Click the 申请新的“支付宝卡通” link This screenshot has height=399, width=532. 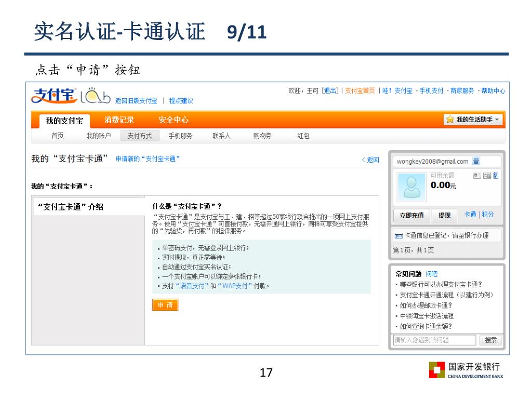pos(148,159)
